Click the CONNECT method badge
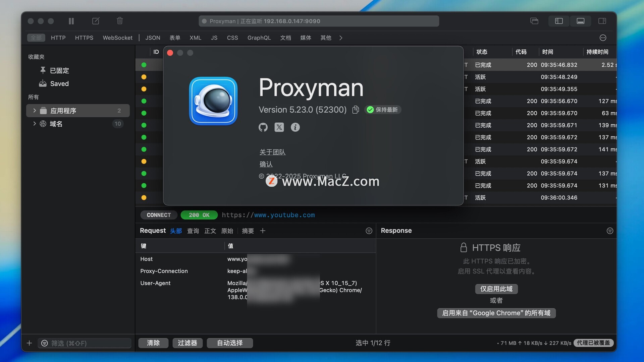This screenshot has width=644, height=362. (159, 215)
